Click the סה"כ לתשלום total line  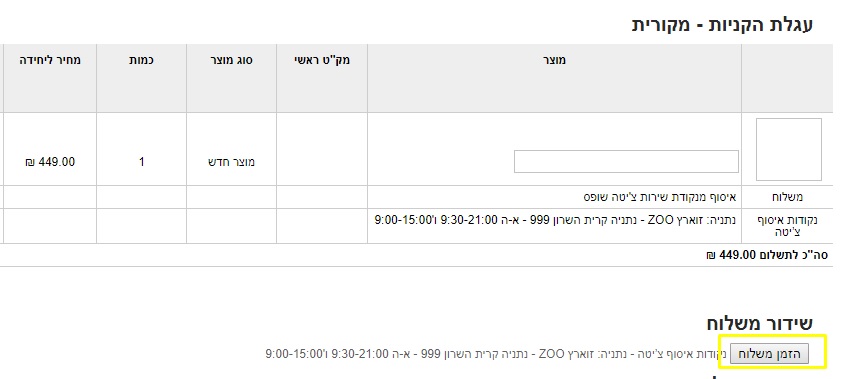coord(767,255)
